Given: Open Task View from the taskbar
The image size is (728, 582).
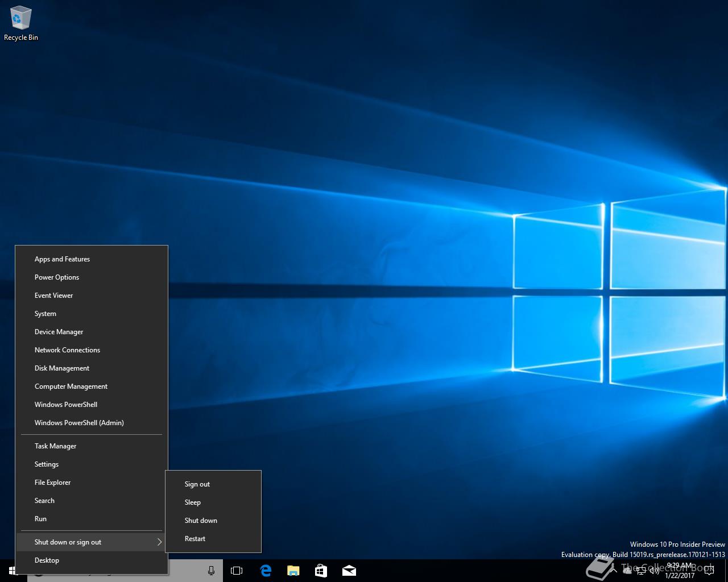Looking at the screenshot, I should click(237, 571).
